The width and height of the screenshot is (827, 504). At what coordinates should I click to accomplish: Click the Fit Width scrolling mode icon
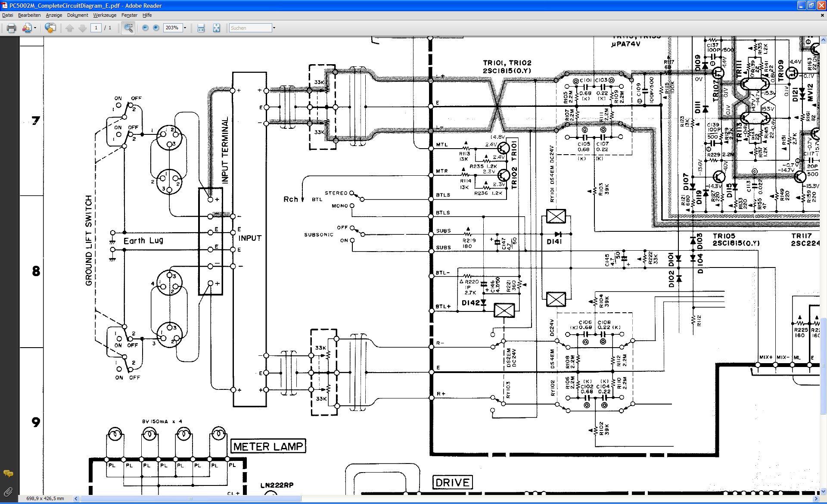tap(201, 28)
